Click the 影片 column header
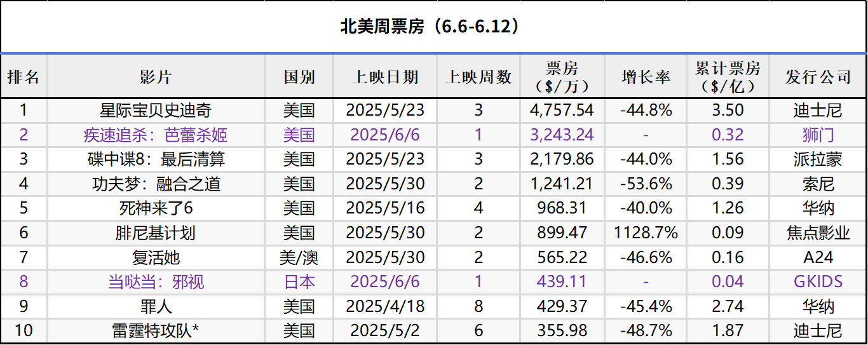 [156, 77]
